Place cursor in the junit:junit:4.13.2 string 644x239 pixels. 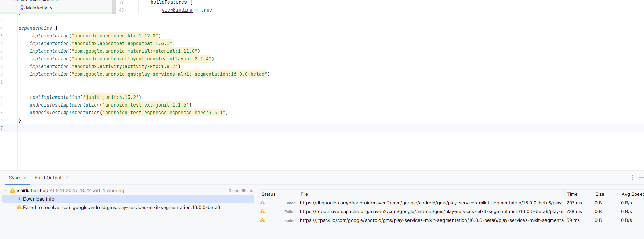pyautogui.click(x=111, y=97)
